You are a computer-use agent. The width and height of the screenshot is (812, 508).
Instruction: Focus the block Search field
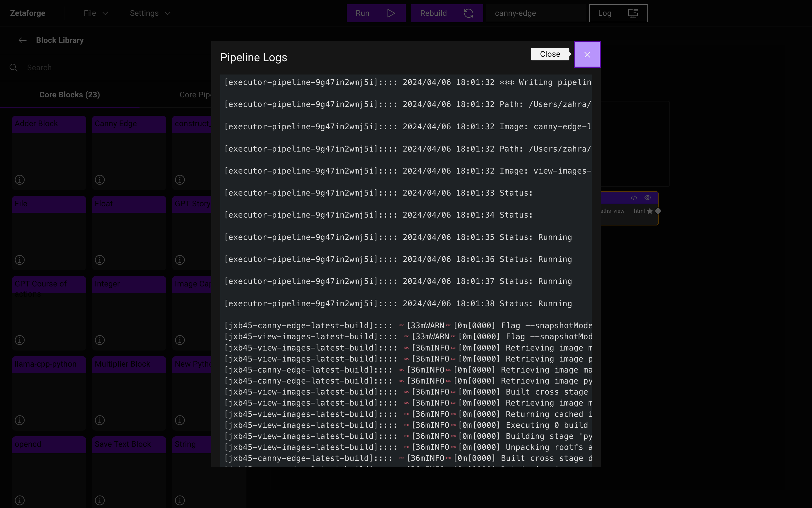pos(114,67)
